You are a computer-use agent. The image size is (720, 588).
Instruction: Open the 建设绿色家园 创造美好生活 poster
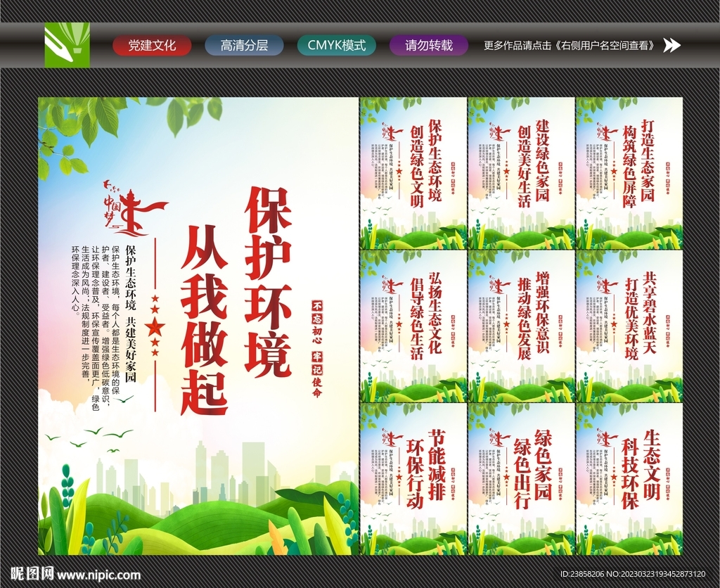tap(521, 173)
